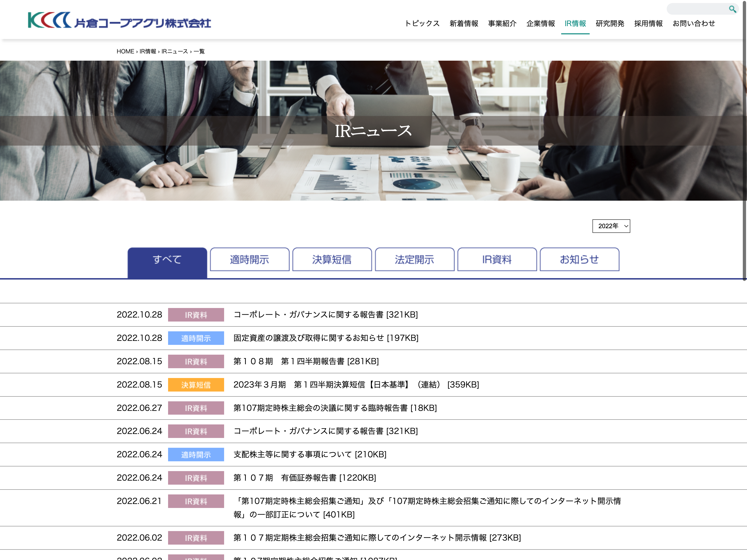Screen dimensions: 747x560
Task: Switch to the 適時開示 tab
Action: click(x=250, y=259)
